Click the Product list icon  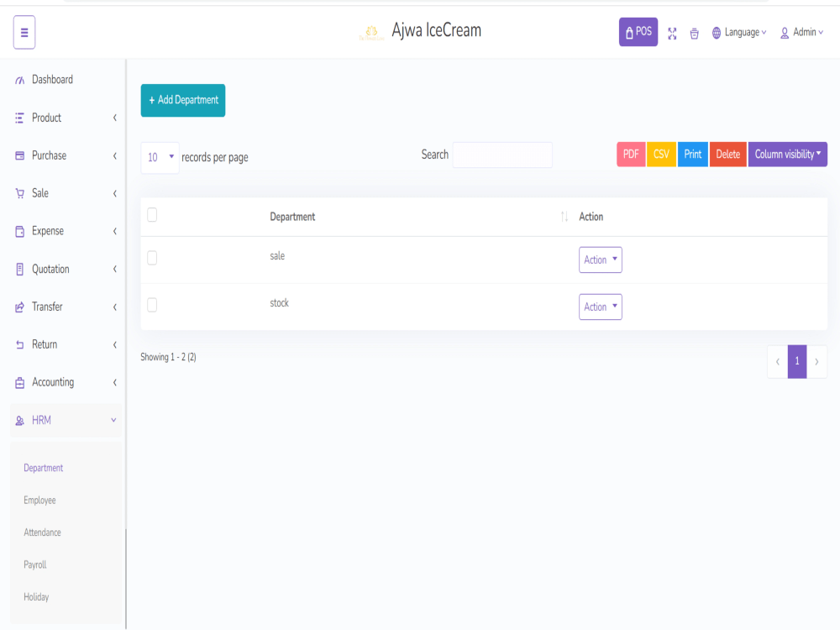click(20, 118)
